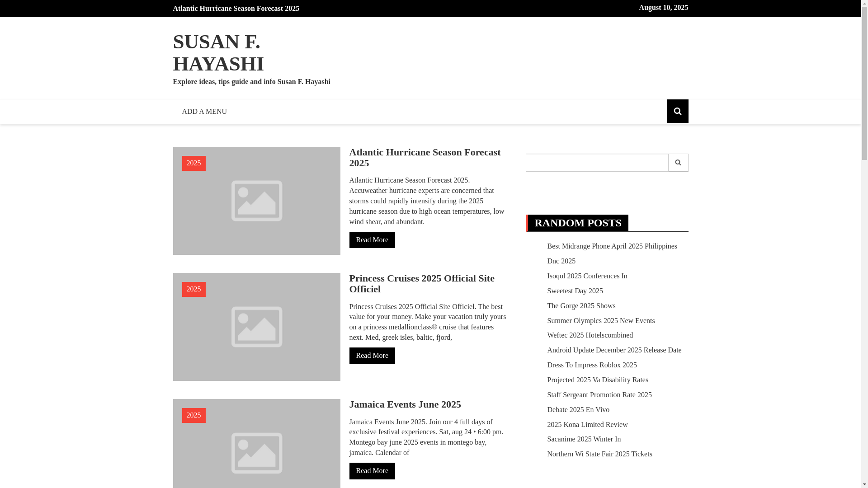
Task: Open Sacanime 2025 Winter In link
Action: coord(584,439)
